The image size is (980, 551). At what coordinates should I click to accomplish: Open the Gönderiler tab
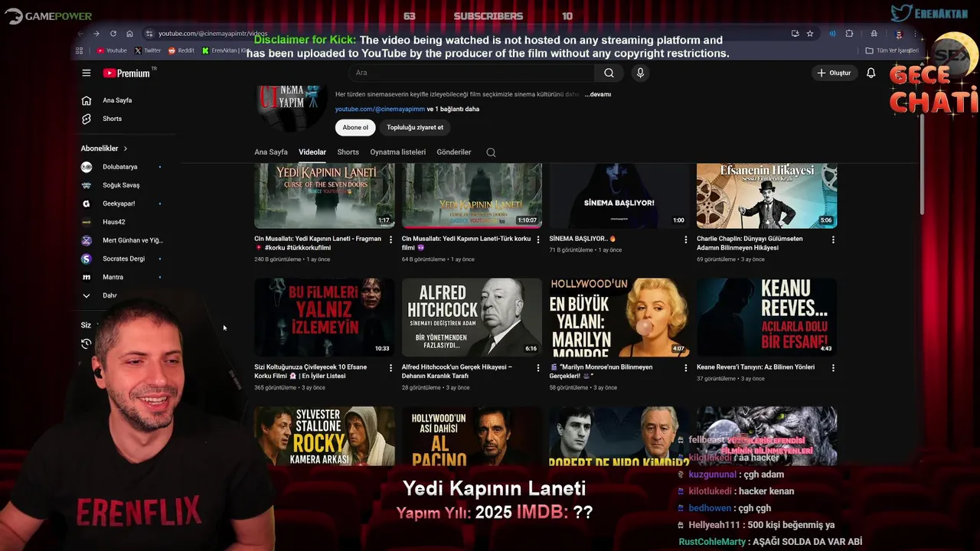point(454,152)
